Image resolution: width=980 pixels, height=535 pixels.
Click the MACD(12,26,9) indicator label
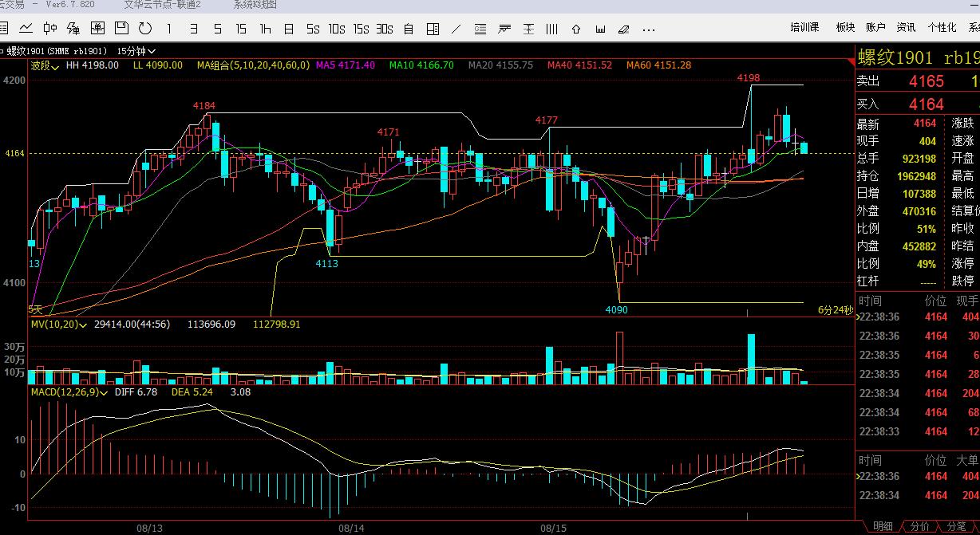65,392
